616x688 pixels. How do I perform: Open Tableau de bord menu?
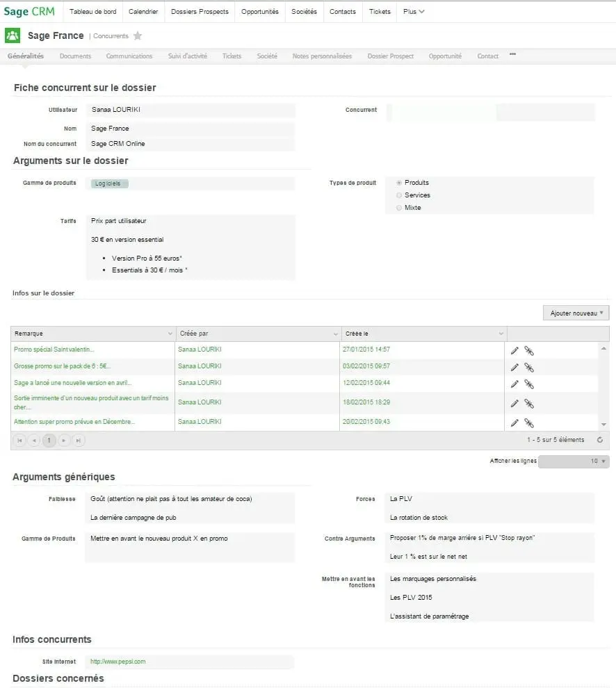93,11
